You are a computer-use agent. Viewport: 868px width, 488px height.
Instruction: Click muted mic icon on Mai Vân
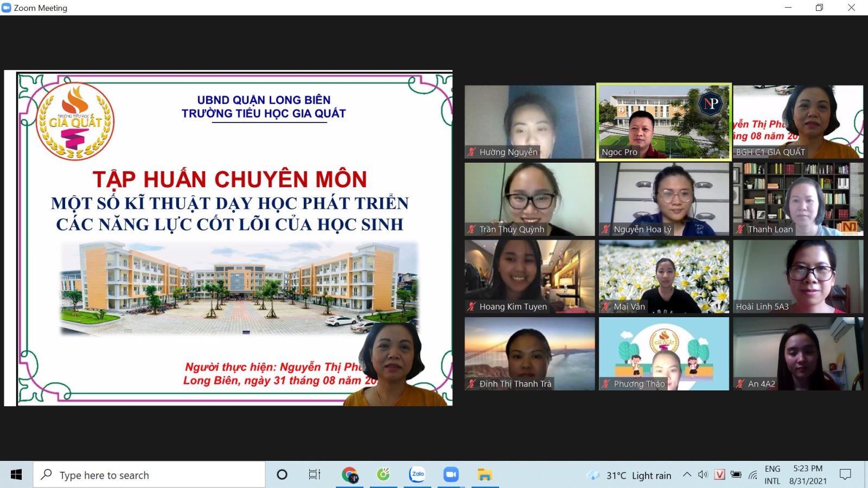tap(606, 307)
